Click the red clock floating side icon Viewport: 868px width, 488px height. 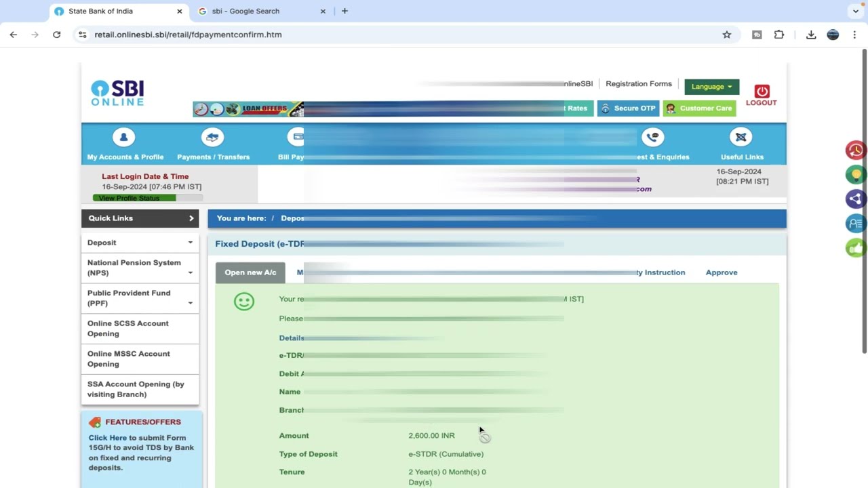click(856, 150)
